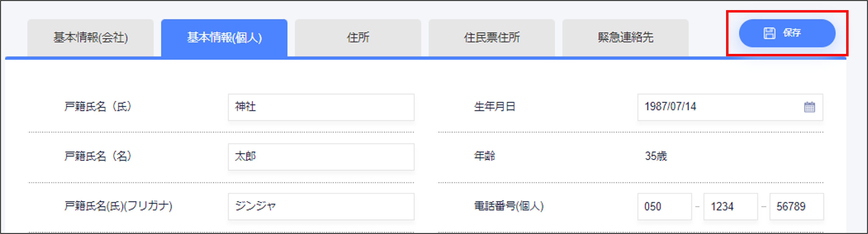Click the phone field containing 050
This screenshot has height=234, width=868.
[x=665, y=206]
